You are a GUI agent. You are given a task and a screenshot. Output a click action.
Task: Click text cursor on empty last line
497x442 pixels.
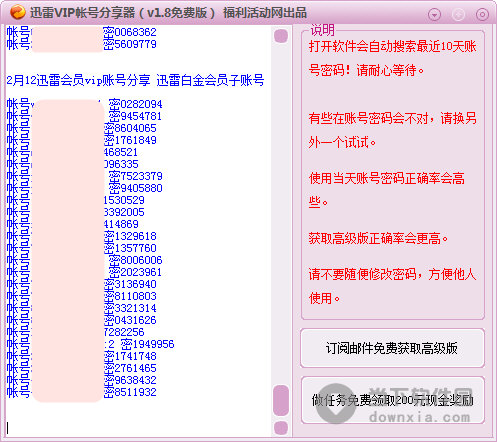click(8, 428)
